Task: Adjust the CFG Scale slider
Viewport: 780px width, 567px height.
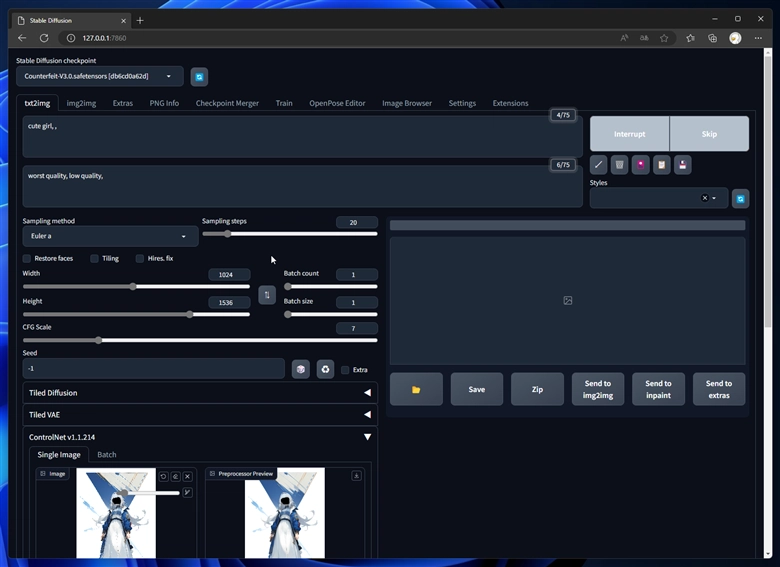Action: (x=98, y=340)
